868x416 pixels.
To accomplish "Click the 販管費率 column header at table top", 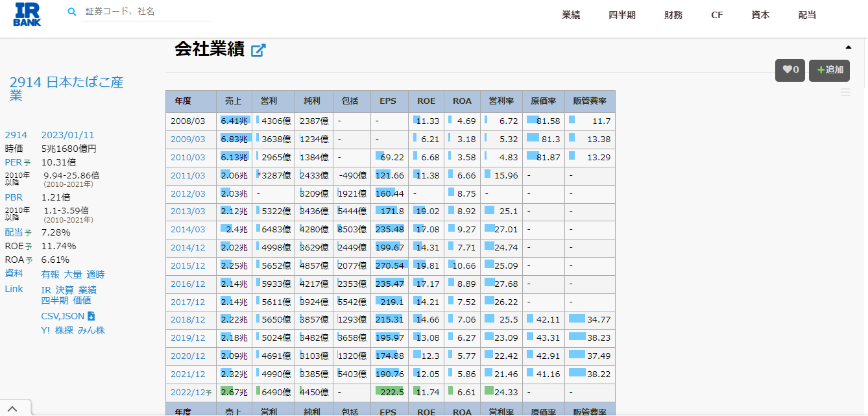I will [590, 101].
